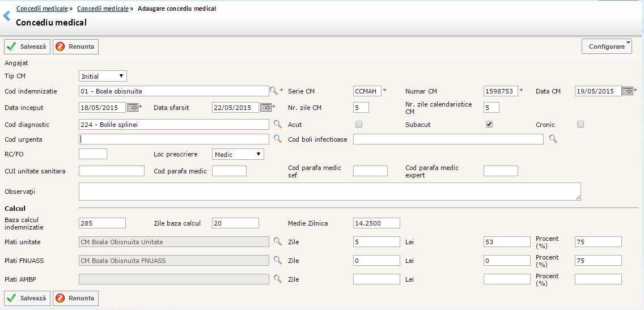Open lookup for Cod boli infectioase
This screenshot has height=310, width=644.
point(553,139)
